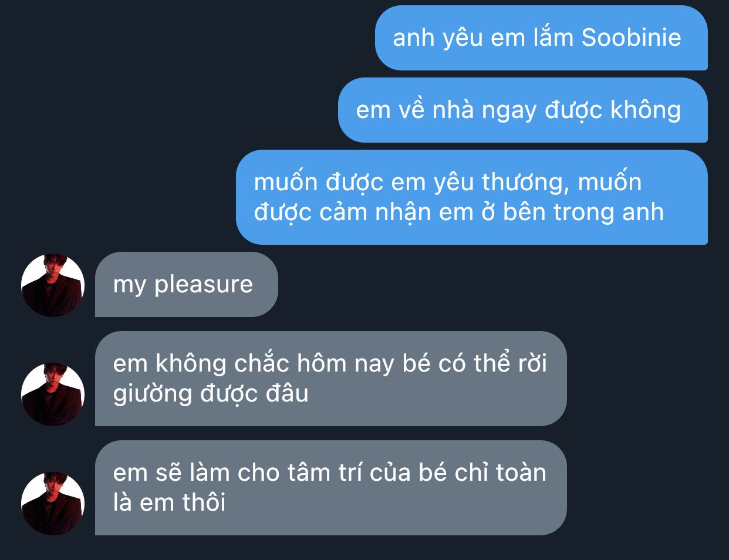
Task: Click the word 'pleasure' in the reply
Action: [x=203, y=285]
